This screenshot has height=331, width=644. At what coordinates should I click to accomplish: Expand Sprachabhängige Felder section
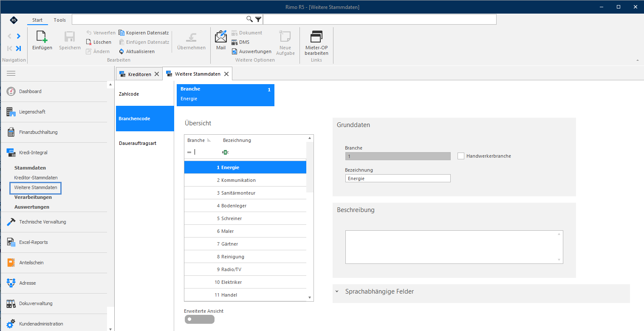[337, 291]
